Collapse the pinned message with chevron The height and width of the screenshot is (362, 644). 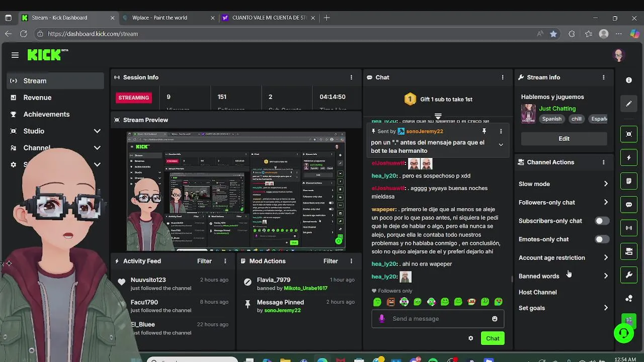click(501, 145)
